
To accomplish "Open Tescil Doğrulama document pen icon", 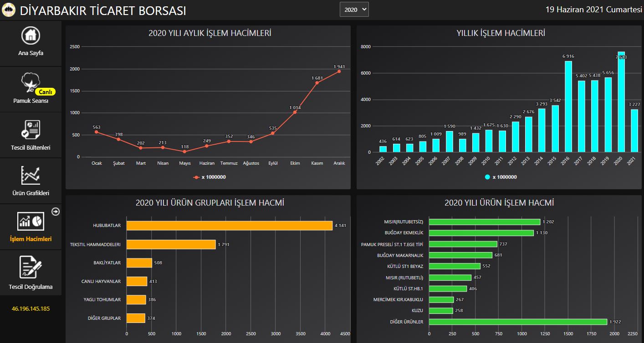I will pyautogui.click(x=31, y=267).
